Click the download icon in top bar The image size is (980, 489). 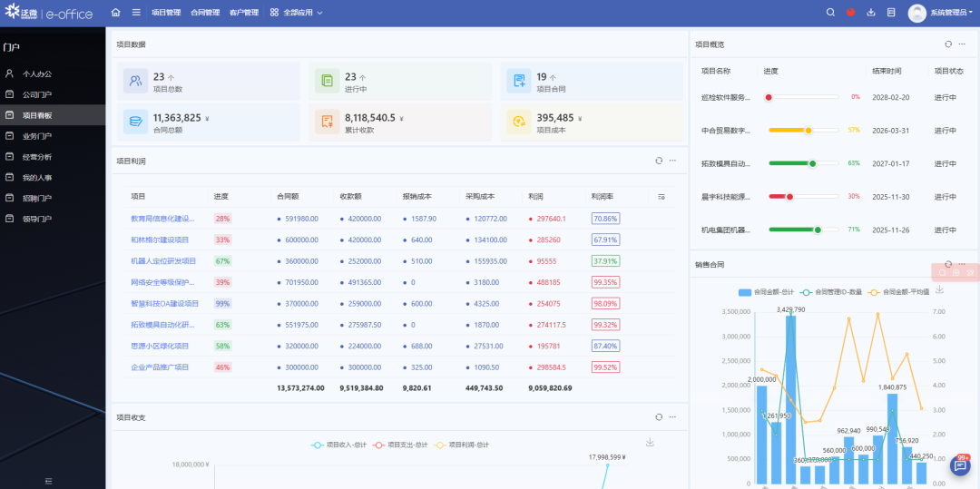pyautogui.click(x=871, y=13)
